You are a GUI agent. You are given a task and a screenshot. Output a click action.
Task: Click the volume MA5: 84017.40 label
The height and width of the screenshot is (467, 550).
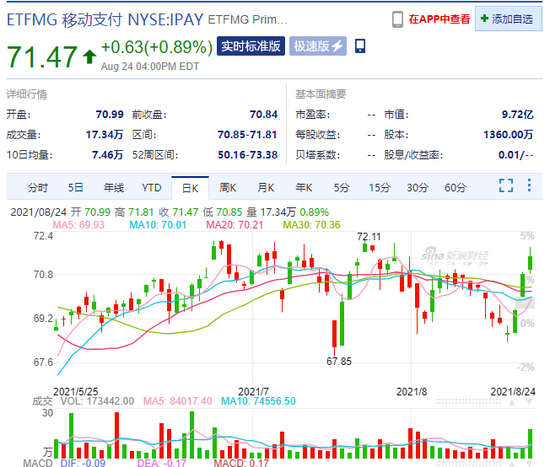pyautogui.click(x=177, y=401)
